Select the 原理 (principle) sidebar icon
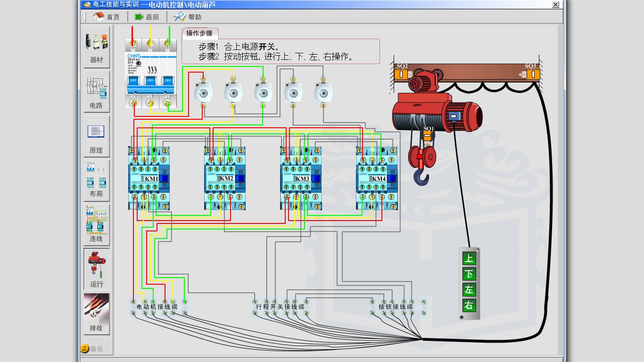Viewport: 644px width, 362px height. (x=96, y=136)
